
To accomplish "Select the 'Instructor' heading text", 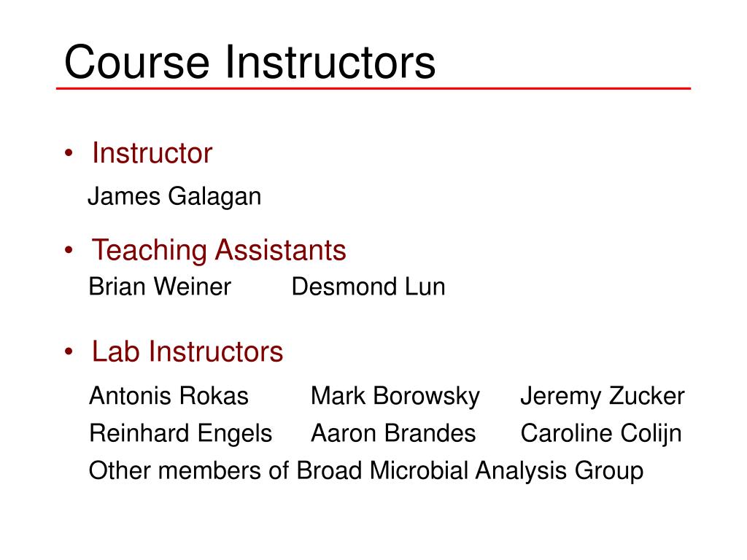I will [x=152, y=153].
